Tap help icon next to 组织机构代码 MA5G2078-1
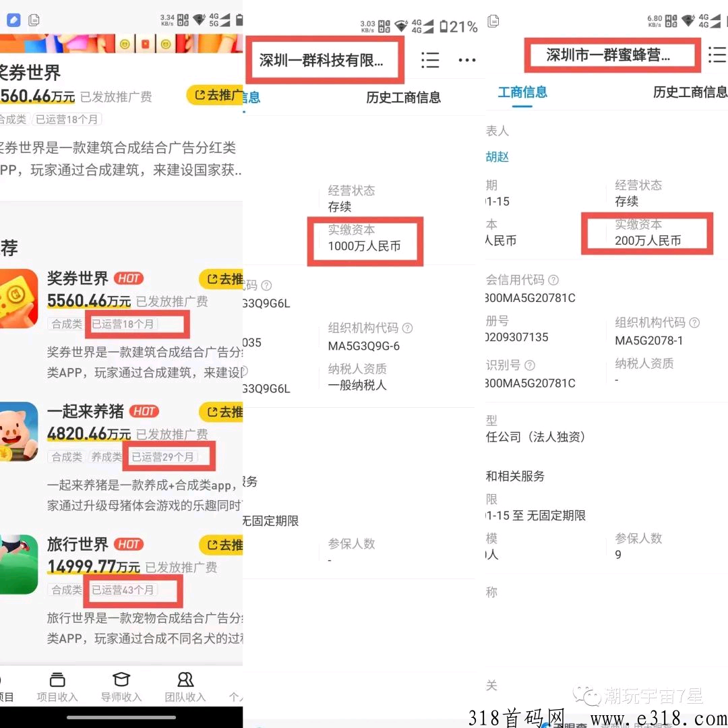This screenshot has width=728, height=728. click(x=694, y=323)
